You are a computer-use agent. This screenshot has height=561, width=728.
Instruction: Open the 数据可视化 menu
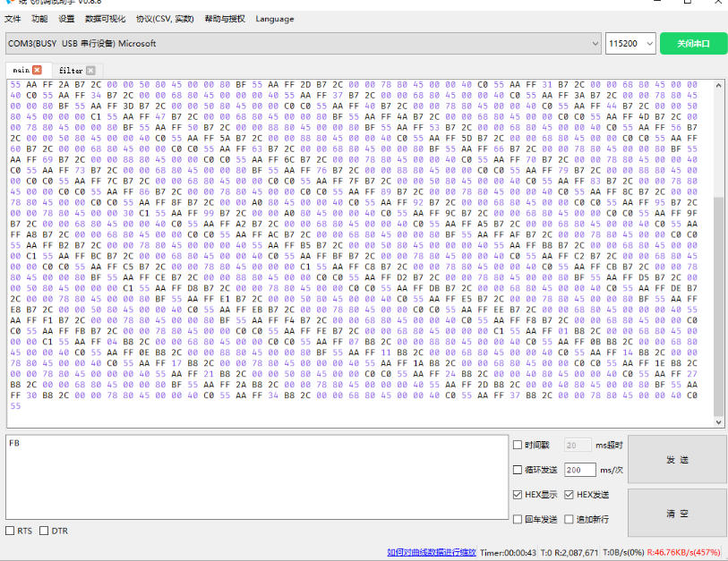coord(106,19)
